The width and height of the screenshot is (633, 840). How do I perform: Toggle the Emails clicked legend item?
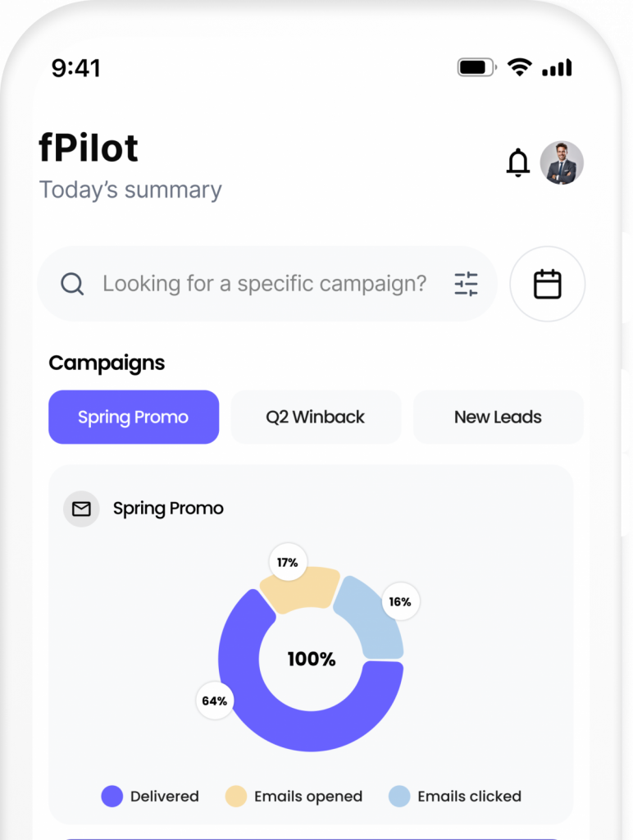pyautogui.click(x=457, y=796)
